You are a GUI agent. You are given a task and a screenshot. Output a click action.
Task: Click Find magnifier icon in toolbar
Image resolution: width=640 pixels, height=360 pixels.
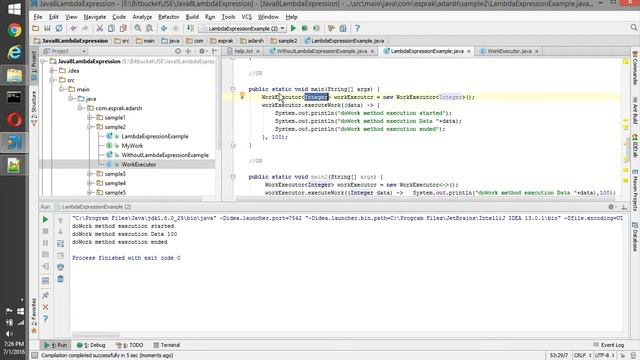(138, 29)
